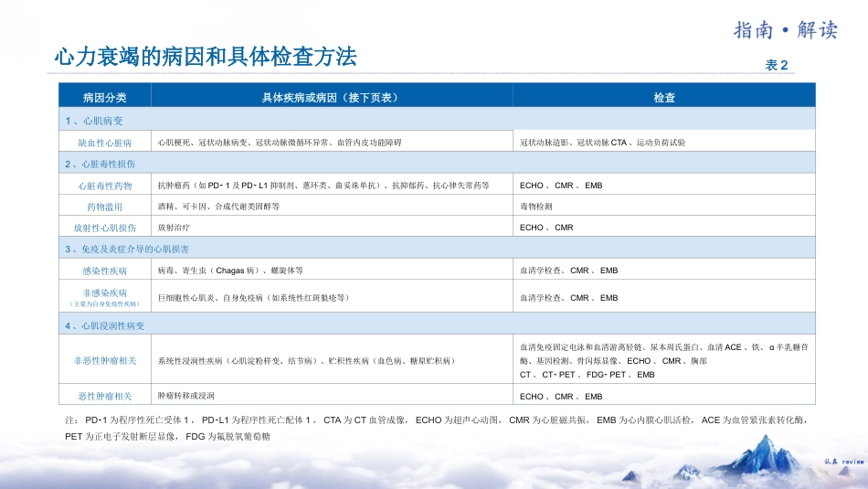The height and width of the screenshot is (489, 868).
Task: Click the 指南·解读 heading text
Action: 786,30
